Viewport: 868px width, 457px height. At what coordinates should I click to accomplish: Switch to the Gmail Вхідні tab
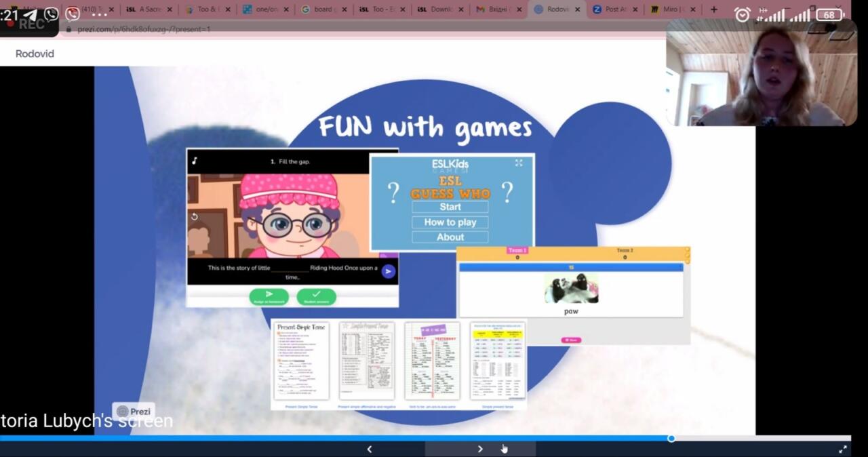(498, 9)
